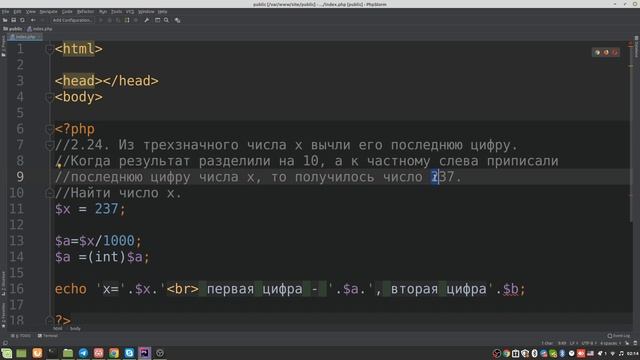Screen dimensions: 640x360
Task: Click the number 237 on line 11
Action: [x=107, y=209]
